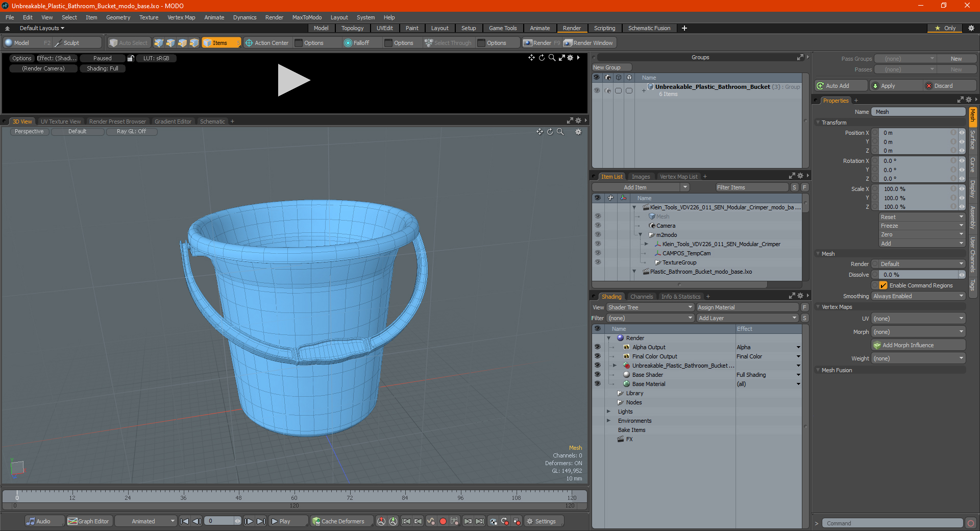
Task: Select Edges selection mode icon
Action: pos(170,43)
